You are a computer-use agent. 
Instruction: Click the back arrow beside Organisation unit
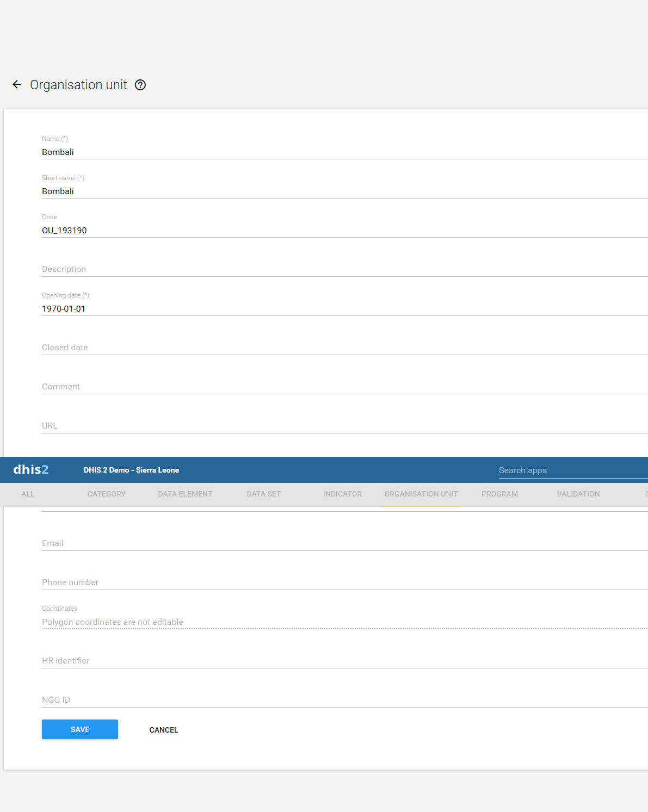pos(17,85)
